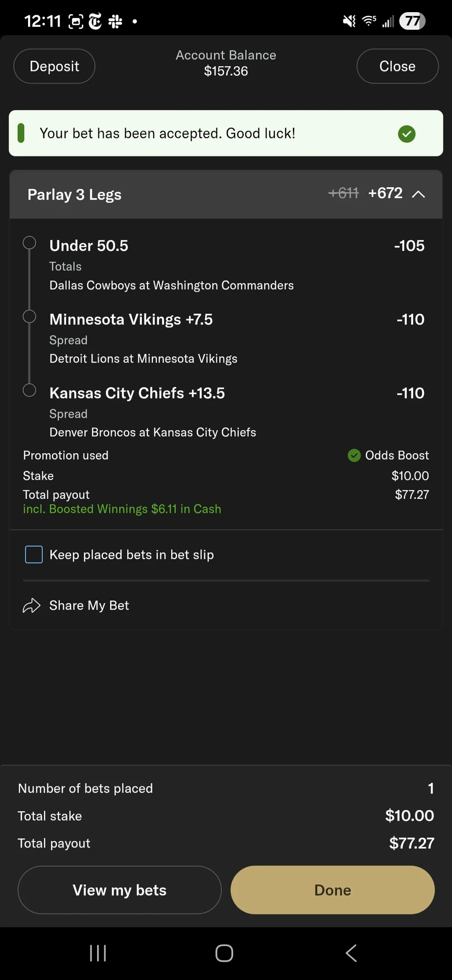This screenshot has height=980, width=452.
Task: Tap the battery indicator in status bar
Action: 412,21
